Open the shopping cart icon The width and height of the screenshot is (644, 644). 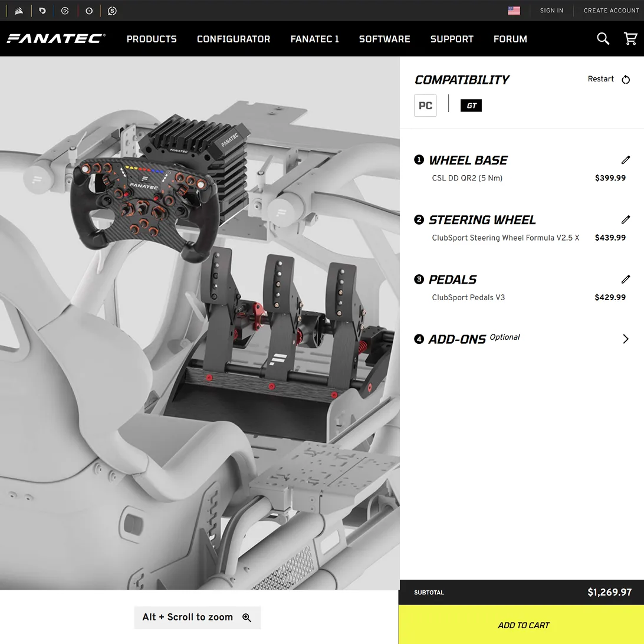coord(630,38)
